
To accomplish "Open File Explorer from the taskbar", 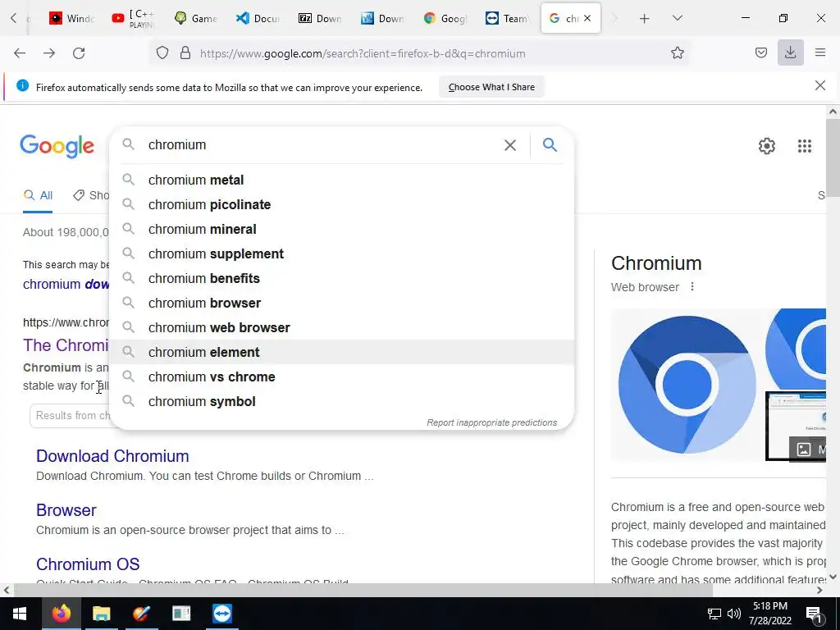I will tap(101, 614).
